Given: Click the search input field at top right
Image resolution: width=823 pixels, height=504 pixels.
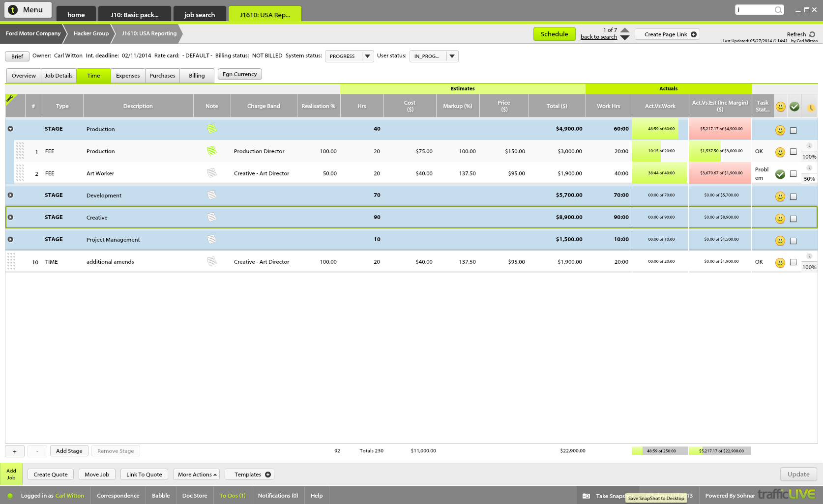Looking at the screenshot, I should pyautogui.click(x=755, y=10).
